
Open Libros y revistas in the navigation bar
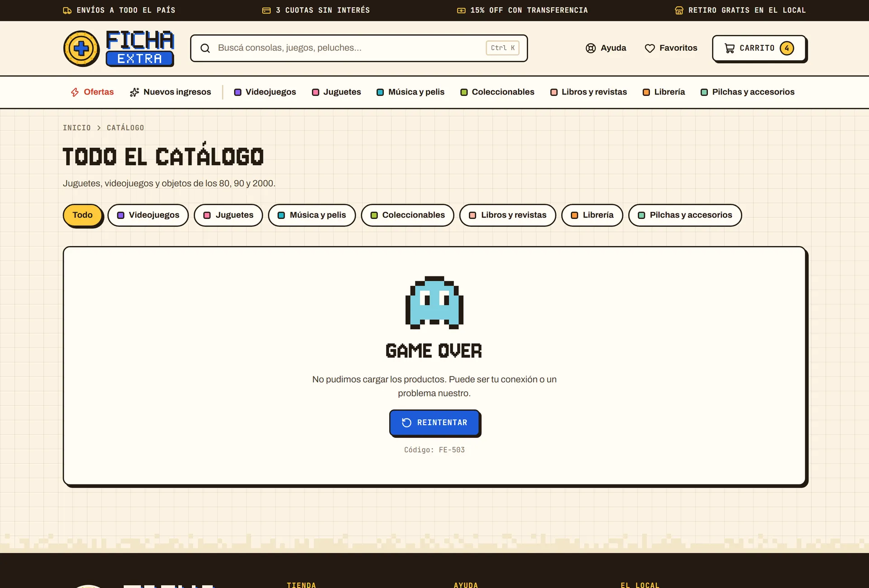(588, 92)
